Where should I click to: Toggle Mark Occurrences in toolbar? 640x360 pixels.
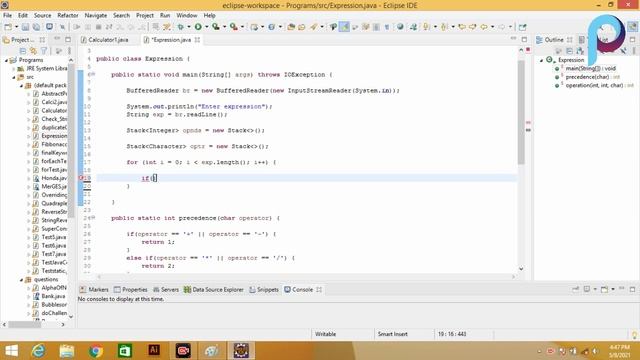pyautogui.click(x=344, y=27)
